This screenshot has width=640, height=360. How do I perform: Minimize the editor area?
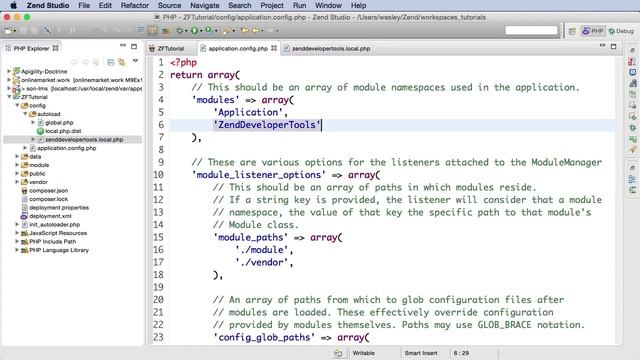602,46
